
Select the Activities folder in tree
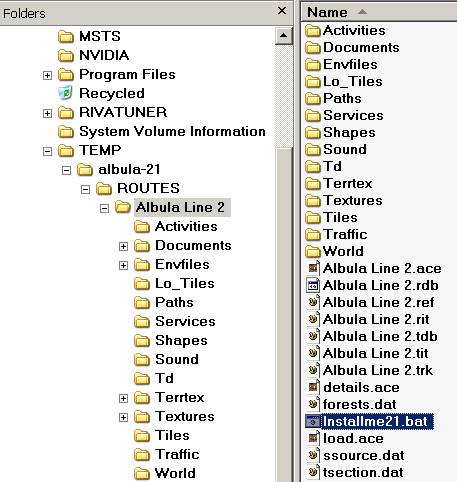point(186,226)
